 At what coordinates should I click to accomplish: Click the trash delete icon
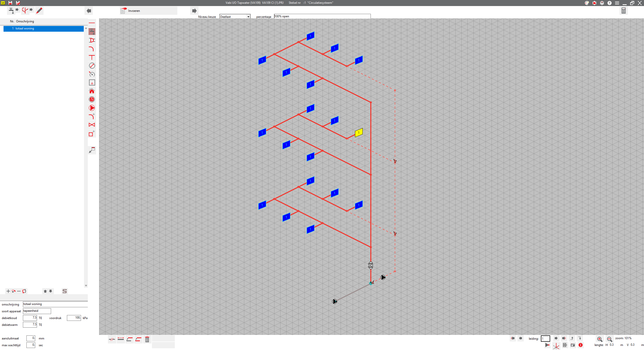click(147, 339)
